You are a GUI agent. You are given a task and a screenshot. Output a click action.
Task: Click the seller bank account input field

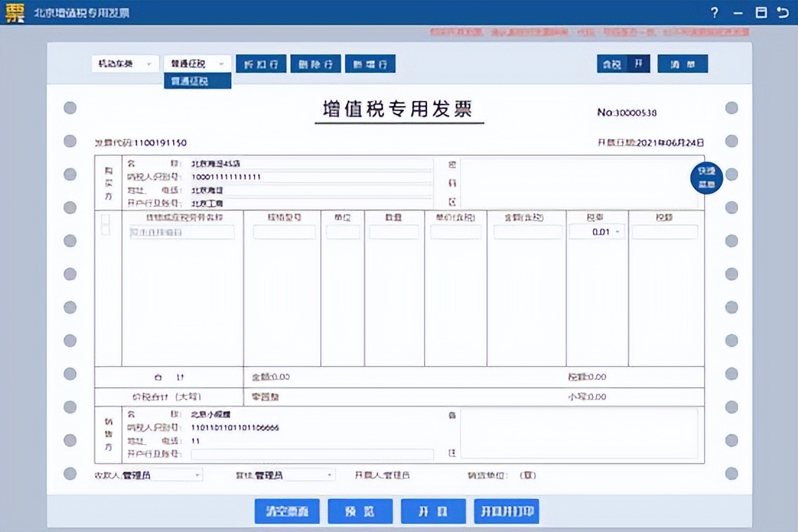pos(312,456)
